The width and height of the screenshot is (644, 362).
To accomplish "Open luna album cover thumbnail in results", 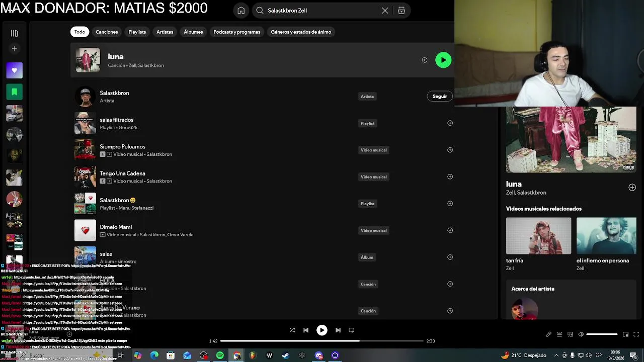I will [88, 60].
